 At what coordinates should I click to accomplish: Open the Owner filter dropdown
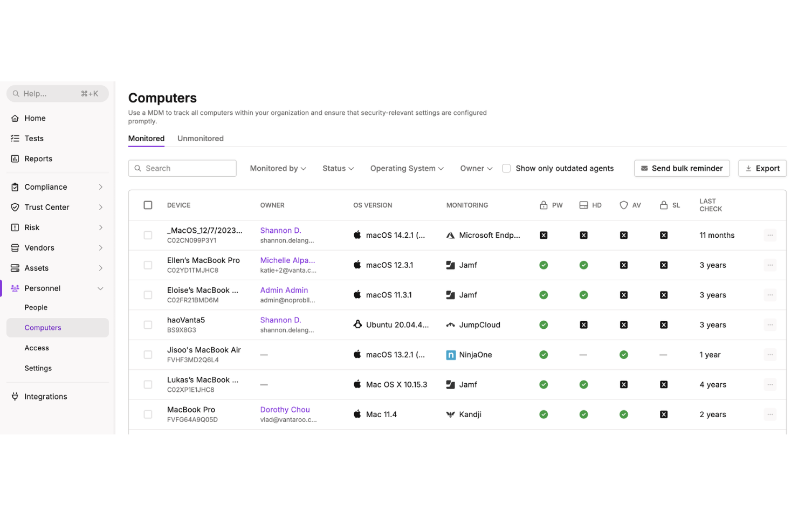[476, 168]
